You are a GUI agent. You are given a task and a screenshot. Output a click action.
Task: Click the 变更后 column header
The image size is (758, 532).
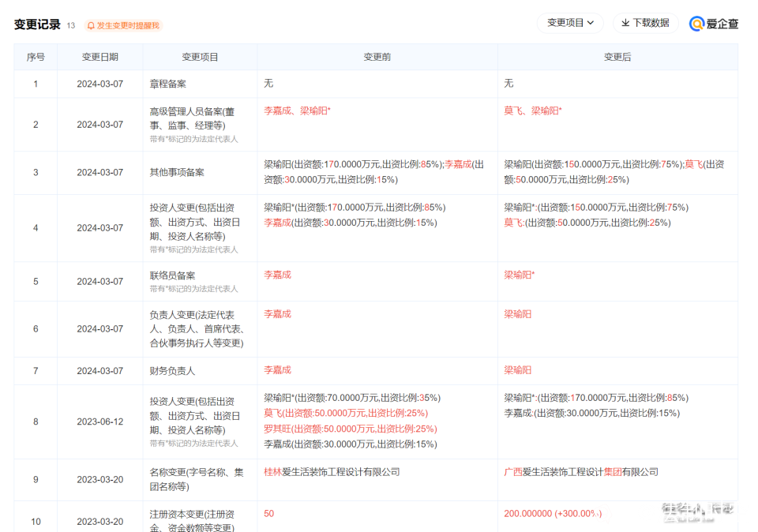[617, 57]
